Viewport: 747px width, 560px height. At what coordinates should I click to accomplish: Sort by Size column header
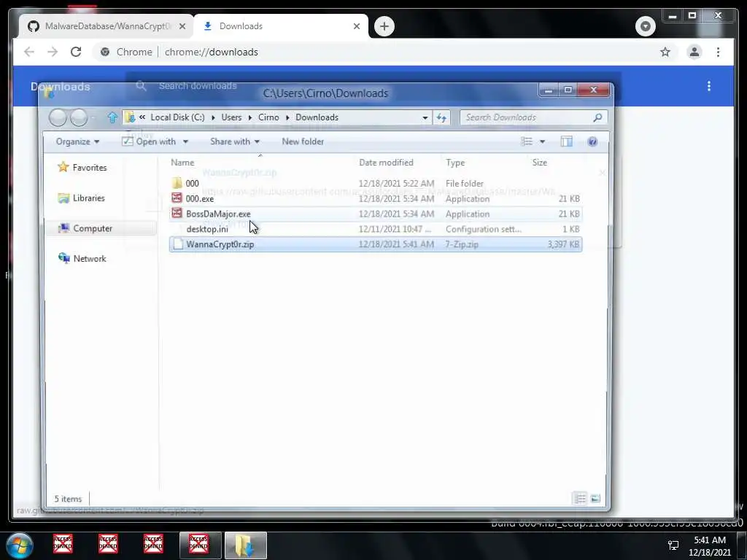tap(539, 163)
